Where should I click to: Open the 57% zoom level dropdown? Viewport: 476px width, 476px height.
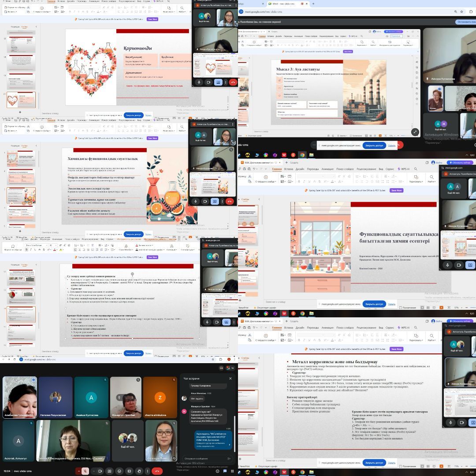tap(458, 308)
